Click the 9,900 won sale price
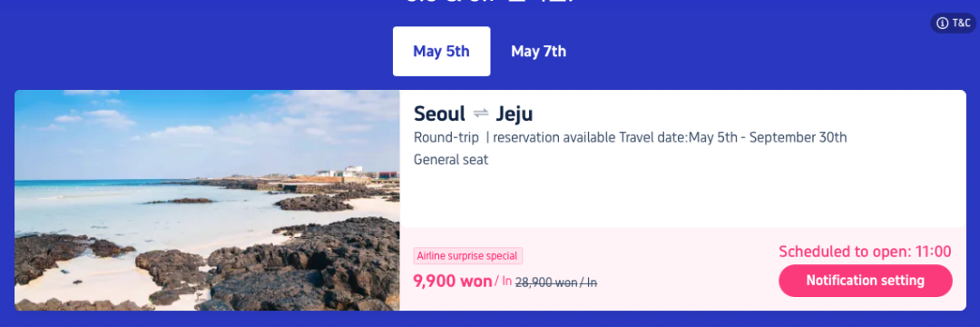Screen dimensions: 980x327 (x=453, y=282)
